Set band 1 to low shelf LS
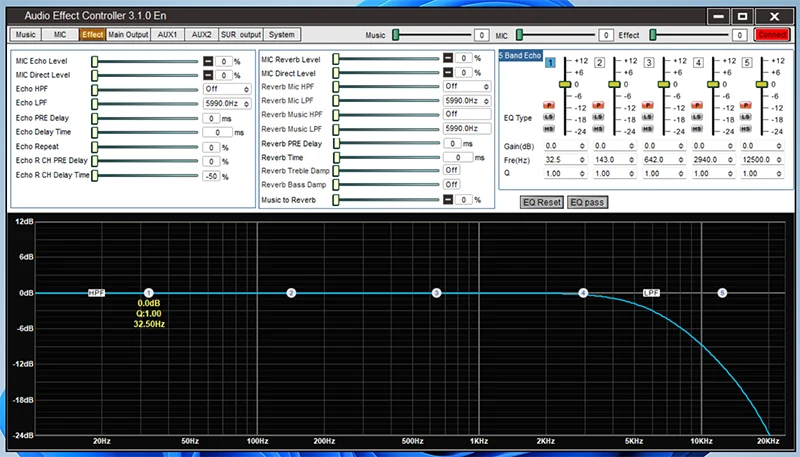800x457 pixels. point(549,117)
